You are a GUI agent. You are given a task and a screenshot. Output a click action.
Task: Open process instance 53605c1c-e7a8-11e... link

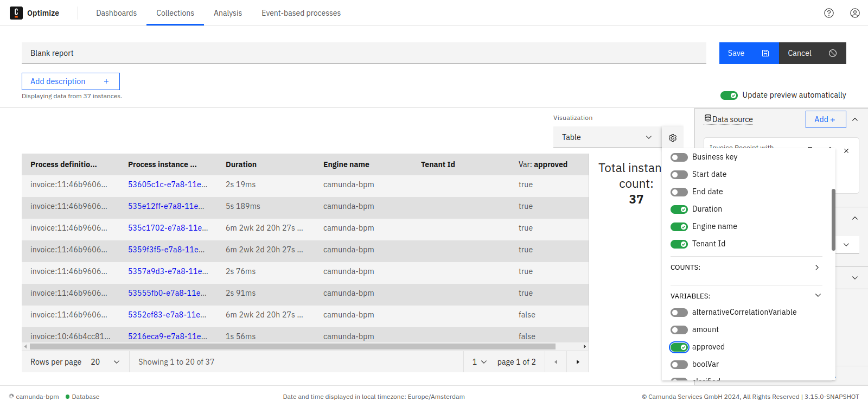(x=168, y=185)
